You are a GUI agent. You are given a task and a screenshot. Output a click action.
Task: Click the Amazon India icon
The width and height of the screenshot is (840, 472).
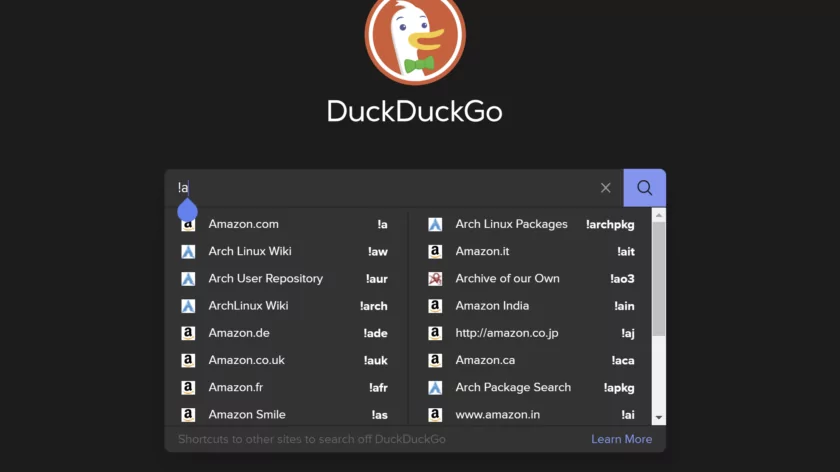coord(435,306)
